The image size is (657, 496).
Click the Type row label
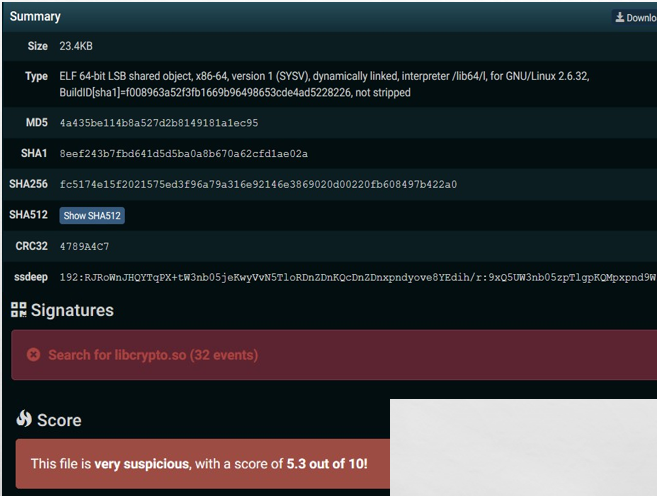[x=36, y=76]
